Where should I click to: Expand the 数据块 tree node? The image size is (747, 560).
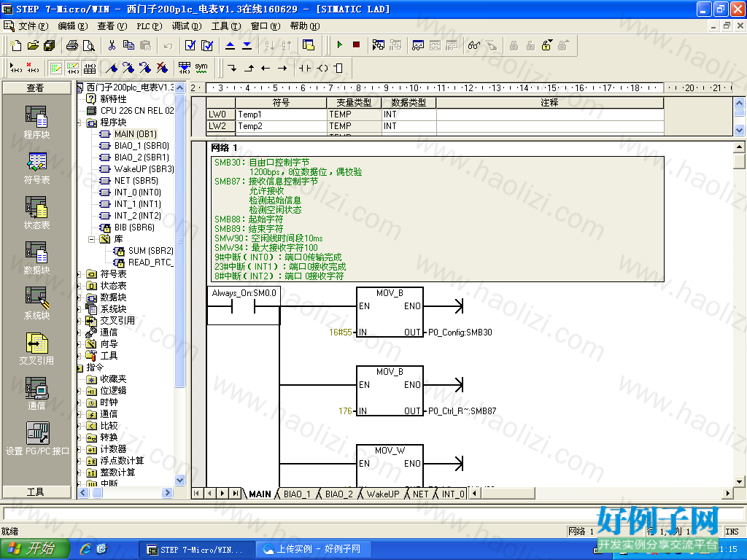pos(79,297)
